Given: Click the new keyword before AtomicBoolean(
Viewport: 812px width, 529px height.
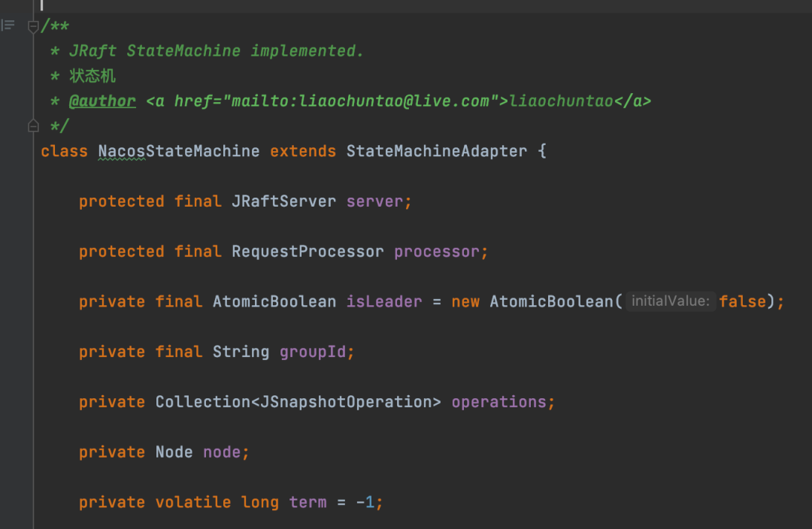Looking at the screenshot, I should click(x=465, y=302).
